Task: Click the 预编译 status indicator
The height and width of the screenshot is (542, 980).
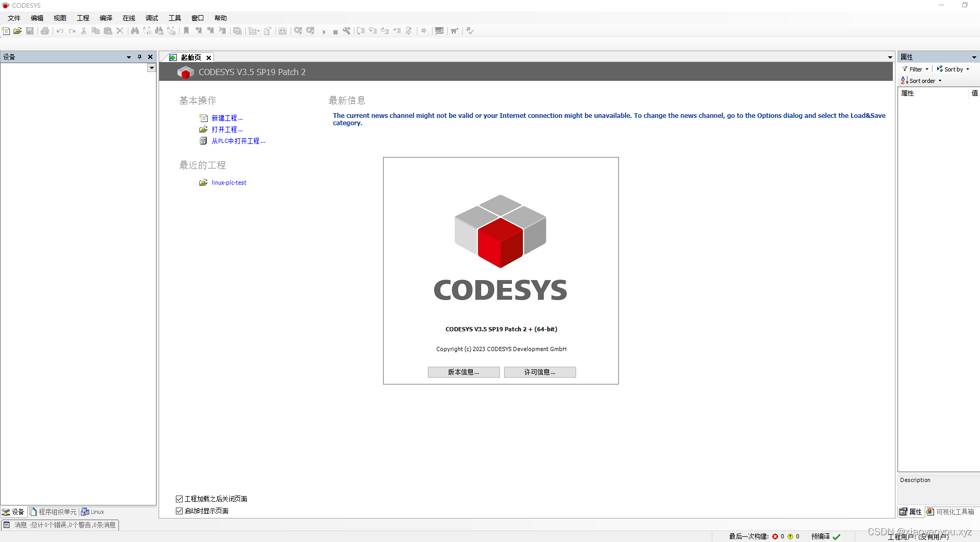Action: click(x=826, y=537)
